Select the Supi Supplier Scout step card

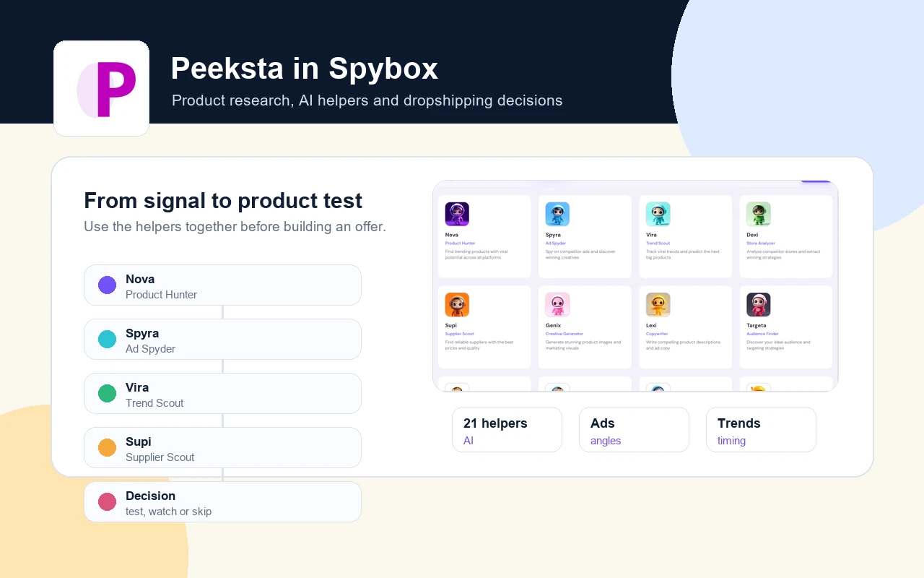click(x=222, y=447)
